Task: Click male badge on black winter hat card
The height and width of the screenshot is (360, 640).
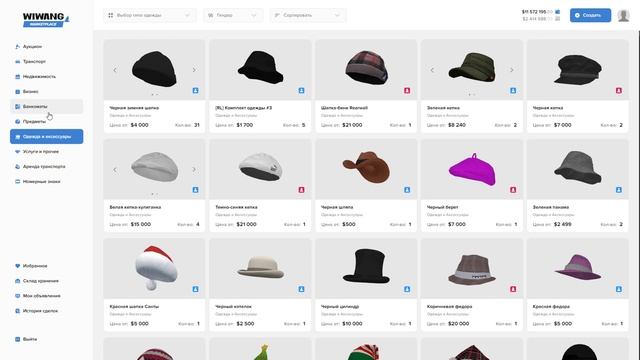Action: [x=196, y=91]
